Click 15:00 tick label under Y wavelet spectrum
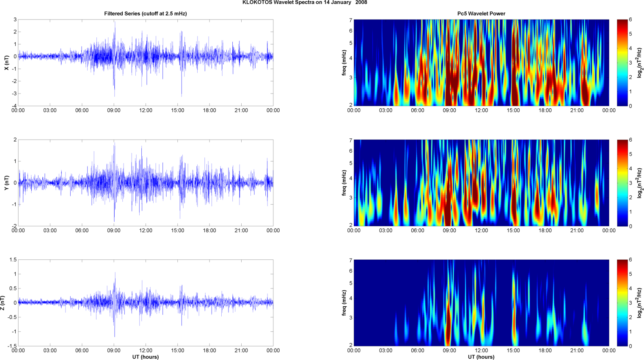Viewport: 644px width, 360px height. [x=513, y=231]
